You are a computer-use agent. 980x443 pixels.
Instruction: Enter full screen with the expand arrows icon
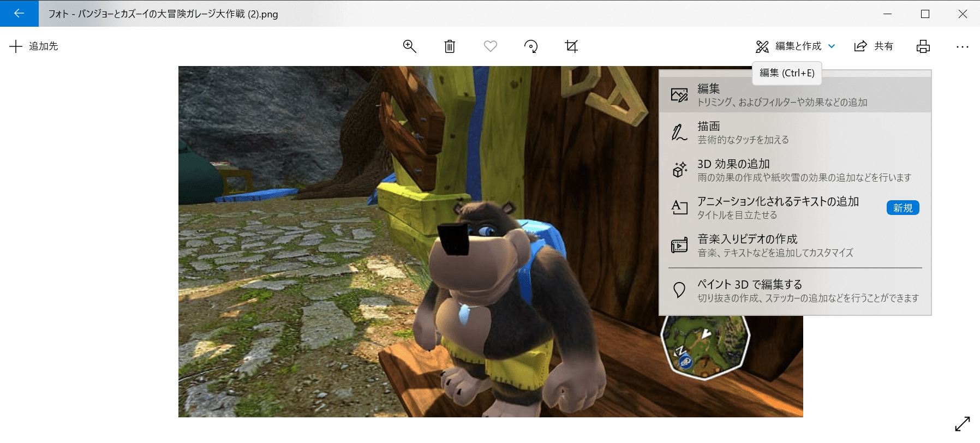click(x=963, y=424)
